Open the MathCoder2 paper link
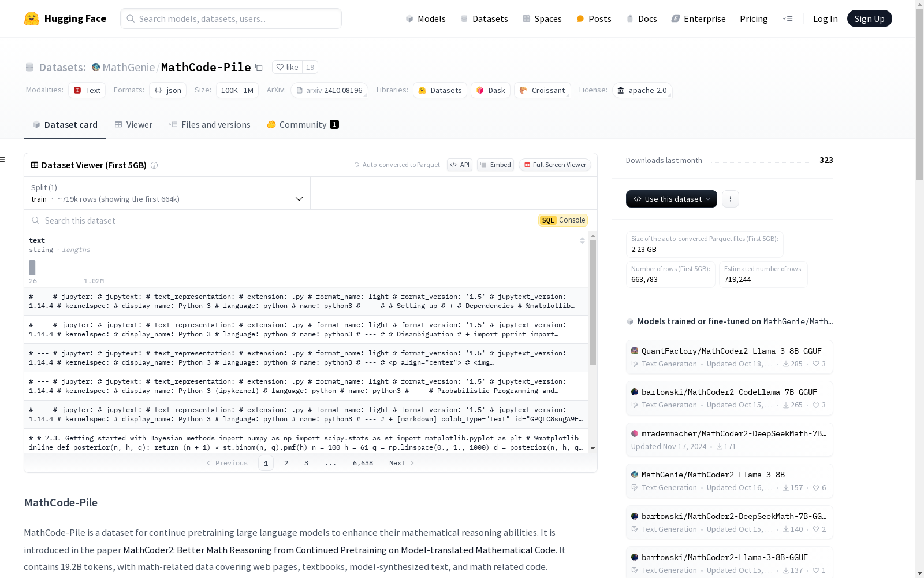 click(x=339, y=550)
